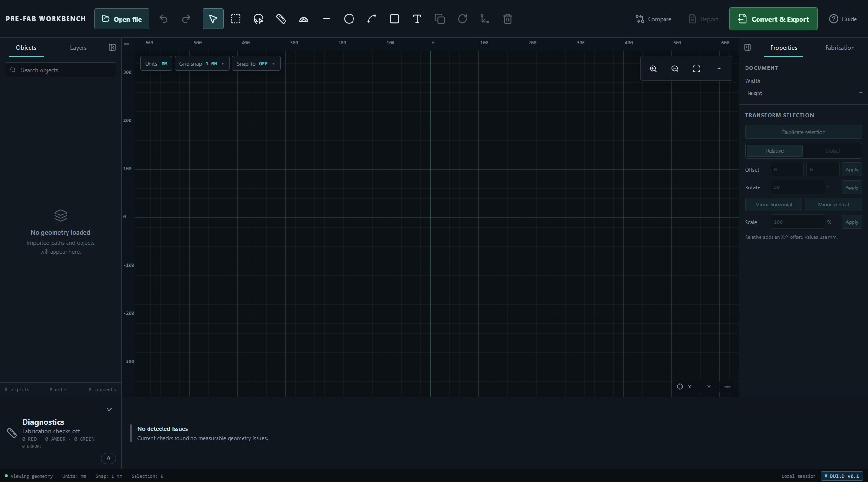Switch to the Layers tab
The image size is (868, 482).
pos(78,48)
